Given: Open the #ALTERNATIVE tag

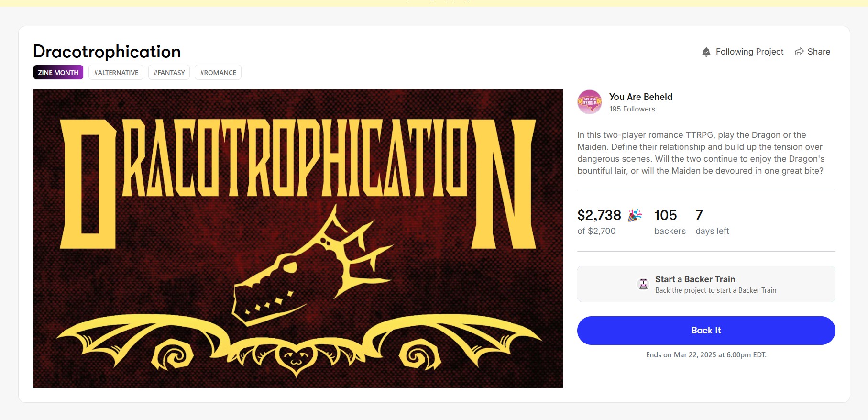Looking at the screenshot, I should tap(116, 73).
